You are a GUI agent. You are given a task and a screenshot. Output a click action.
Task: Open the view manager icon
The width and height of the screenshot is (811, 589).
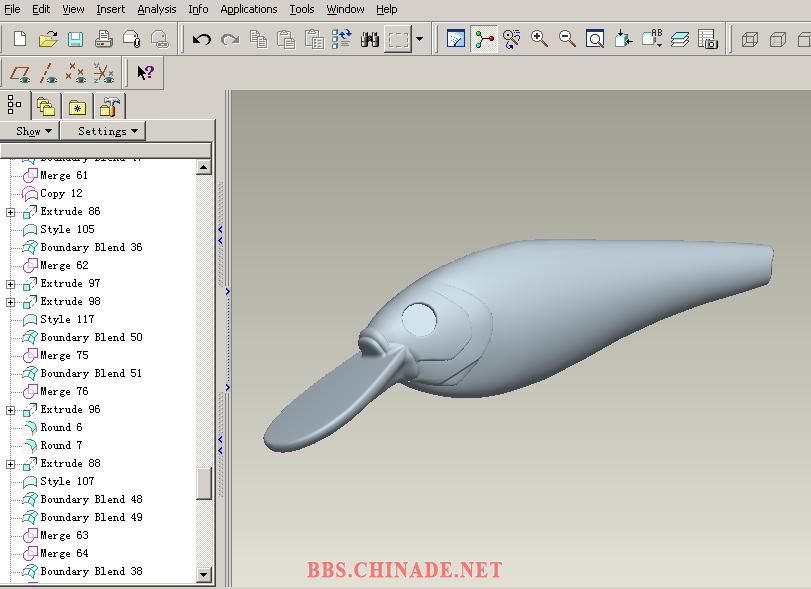(708, 39)
